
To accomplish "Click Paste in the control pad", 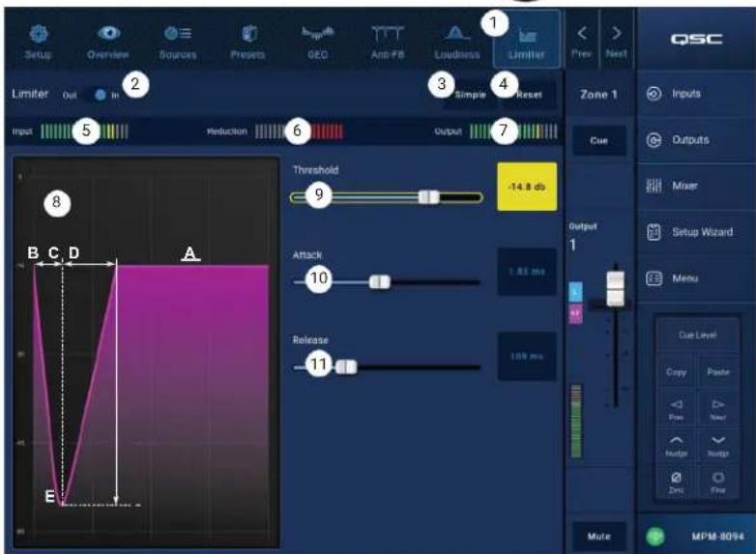I will coord(718,371).
